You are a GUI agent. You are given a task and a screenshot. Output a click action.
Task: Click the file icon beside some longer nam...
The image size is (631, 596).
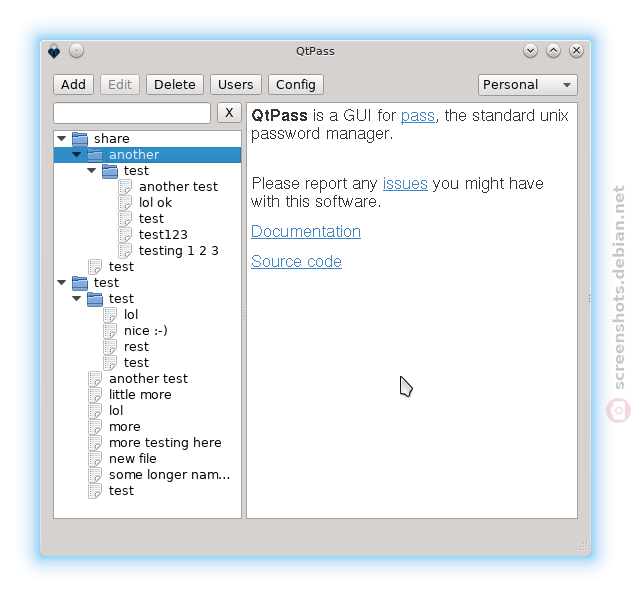tap(95, 475)
